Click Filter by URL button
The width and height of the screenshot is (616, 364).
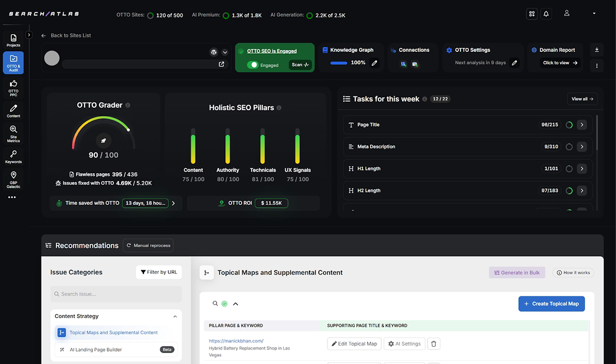[159, 272]
